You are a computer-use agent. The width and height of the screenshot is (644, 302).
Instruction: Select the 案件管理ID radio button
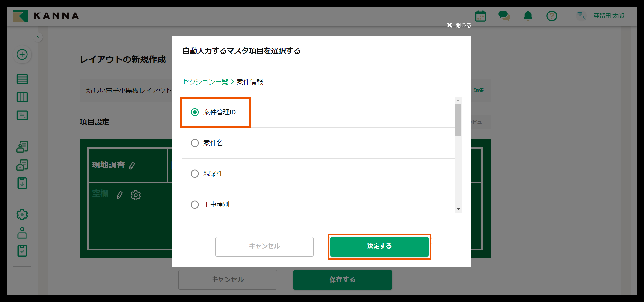click(x=195, y=112)
